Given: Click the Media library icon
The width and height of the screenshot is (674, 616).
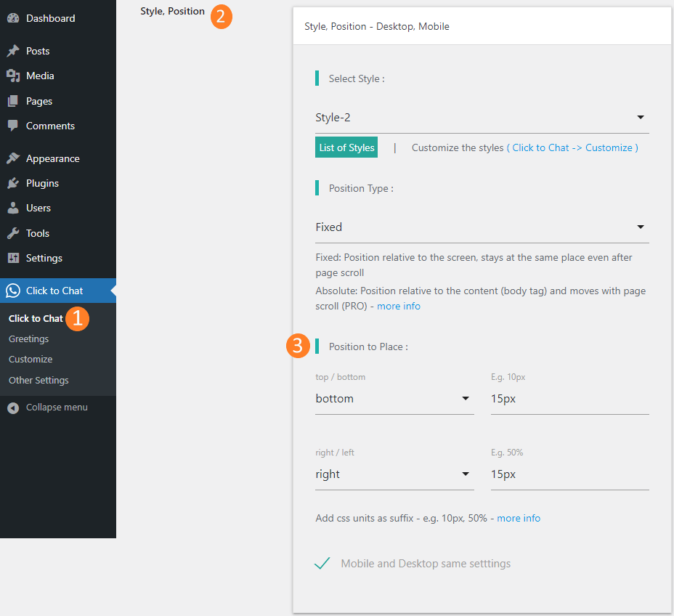Looking at the screenshot, I should click(13, 76).
